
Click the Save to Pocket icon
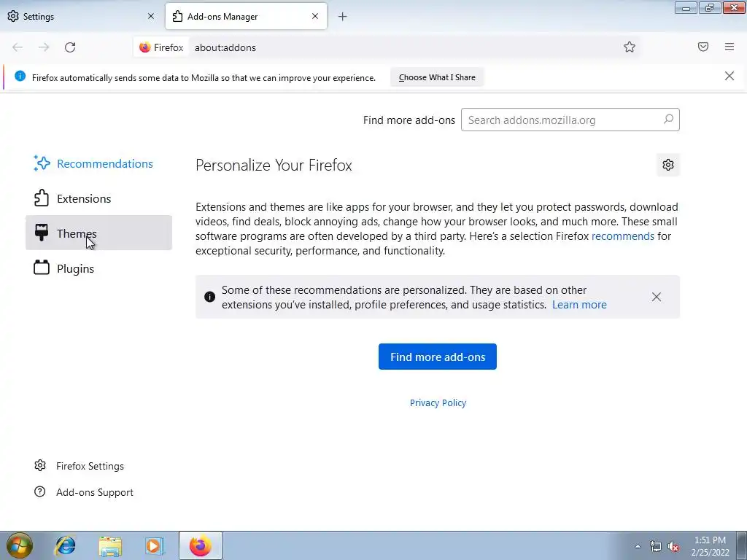coord(703,47)
